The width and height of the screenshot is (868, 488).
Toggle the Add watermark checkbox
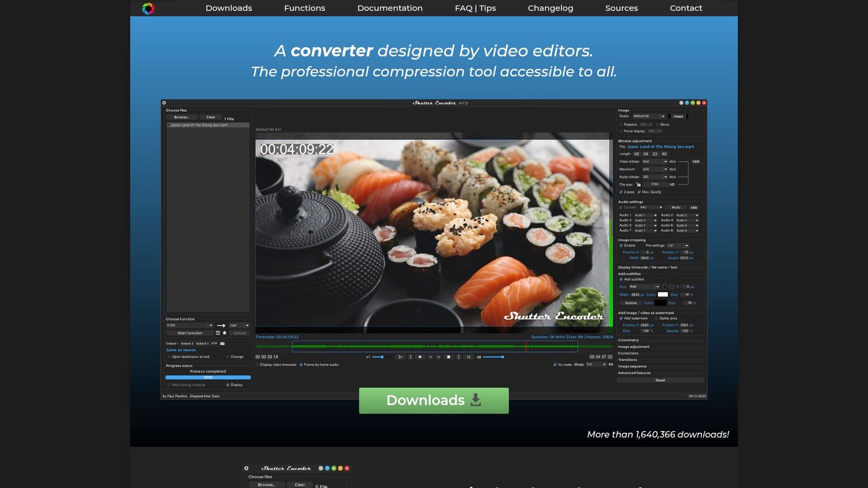pos(621,318)
